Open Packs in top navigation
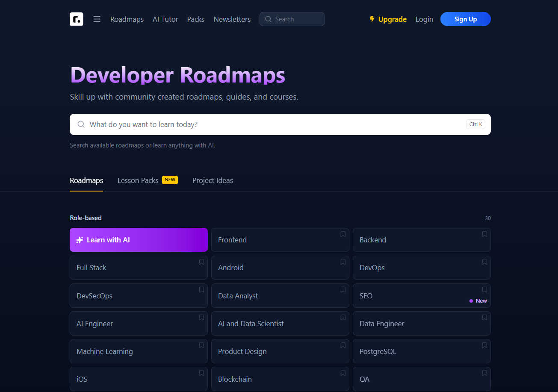 point(196,19)
